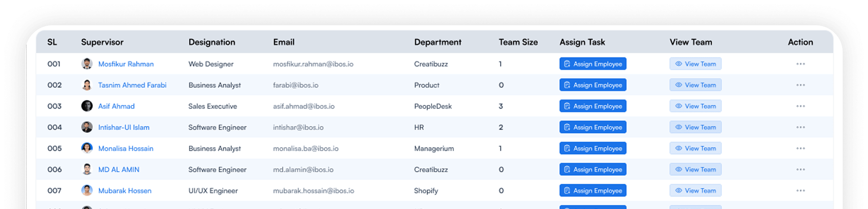Image resolution: width=868 pixels, height=209 pixels.
Task: Open the action ellipsis menu for row 002
Action: click(x=800, y=85)
